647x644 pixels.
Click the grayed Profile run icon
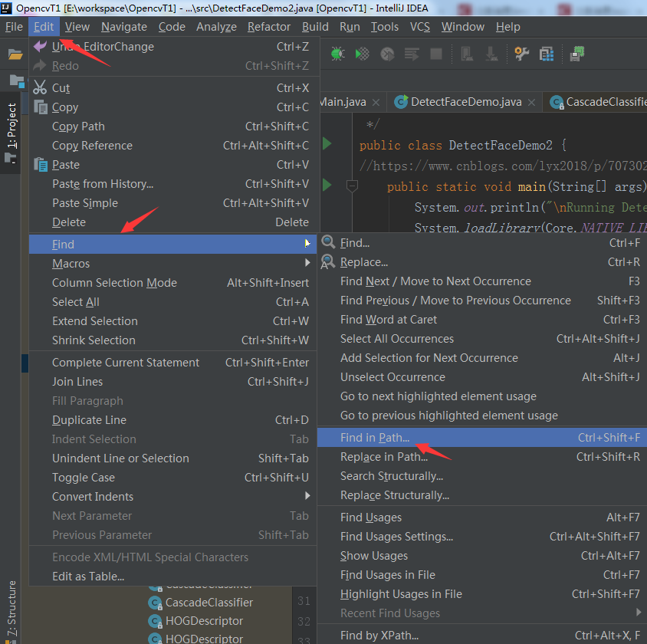tap(387, 54)
